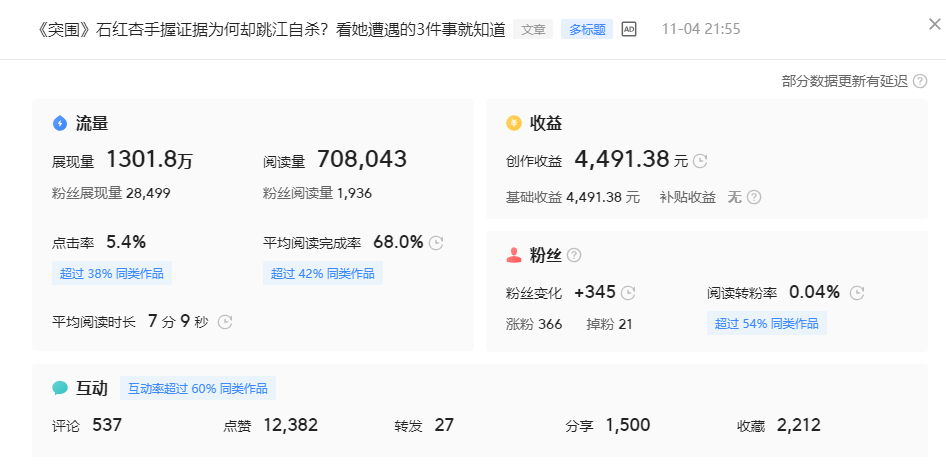Click 超过 42% 同类作品 badge

[x=323, y=273]
